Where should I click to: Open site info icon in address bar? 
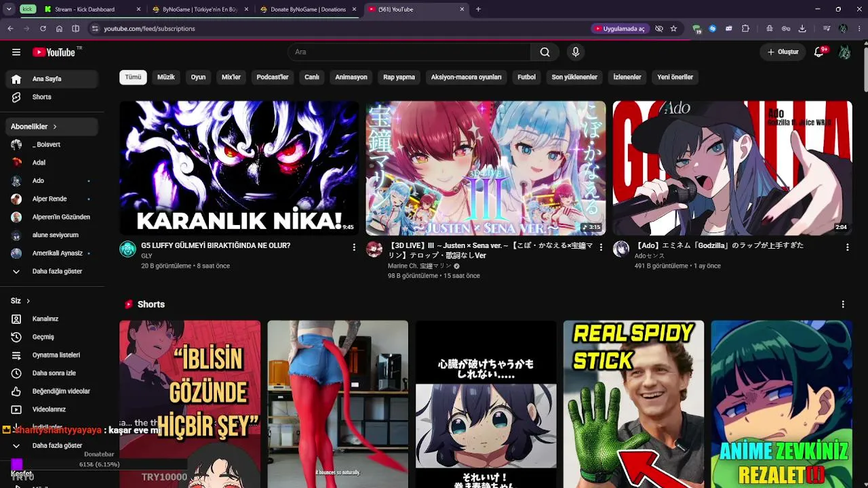[95, 28]
